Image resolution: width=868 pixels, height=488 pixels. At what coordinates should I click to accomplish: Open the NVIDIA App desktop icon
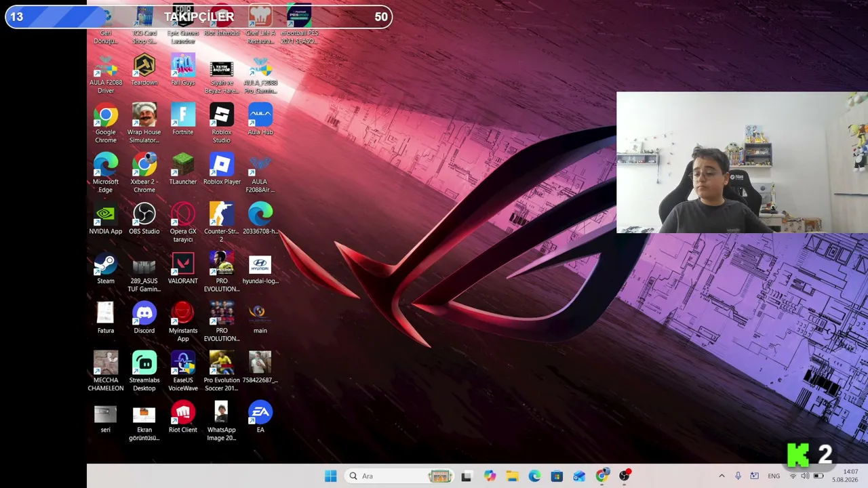106,219
